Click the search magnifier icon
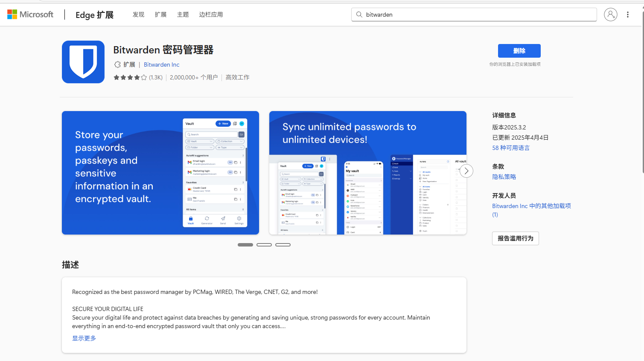 coord(359,15)
